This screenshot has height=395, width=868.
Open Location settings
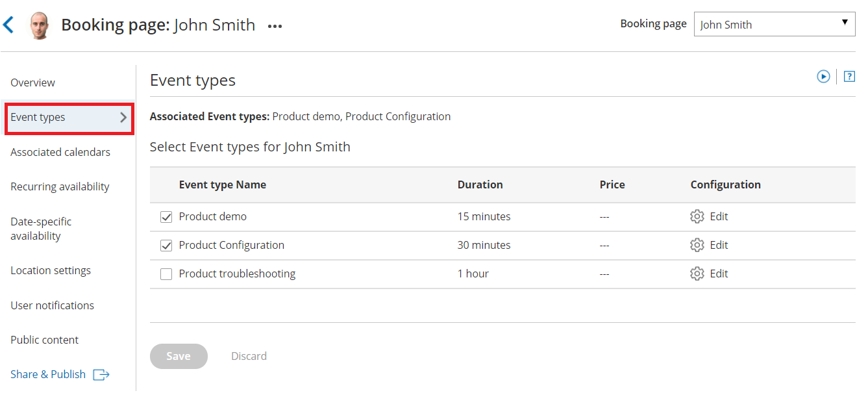[51, 270]
